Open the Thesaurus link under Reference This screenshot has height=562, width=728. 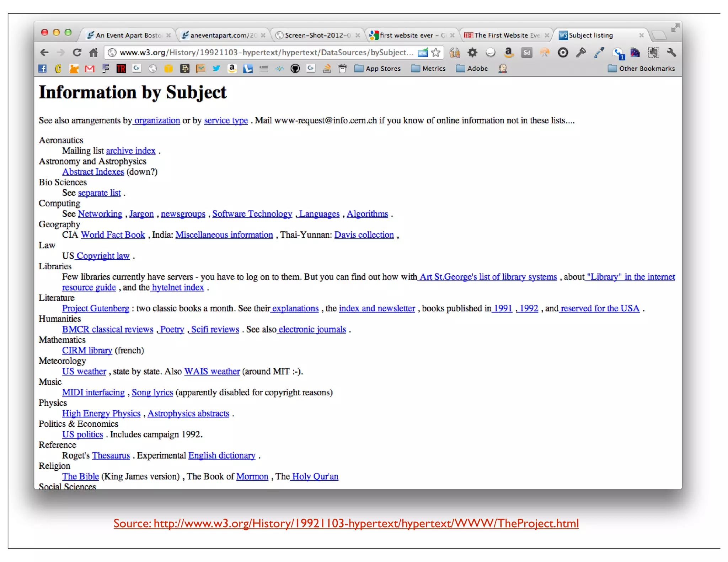111,455
